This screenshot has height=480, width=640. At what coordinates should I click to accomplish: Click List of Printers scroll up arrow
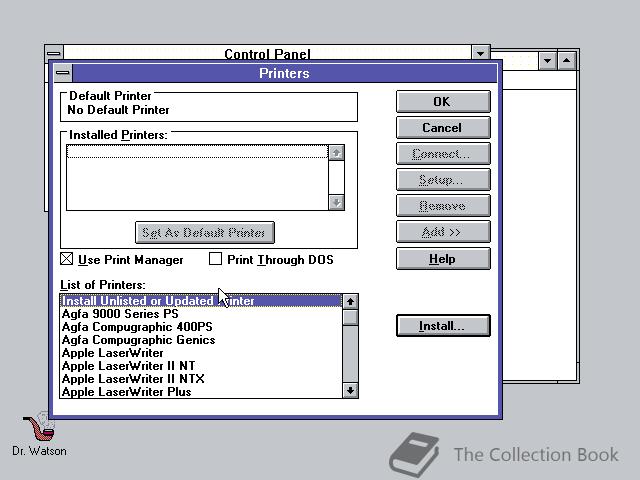[x=350, y=302]
